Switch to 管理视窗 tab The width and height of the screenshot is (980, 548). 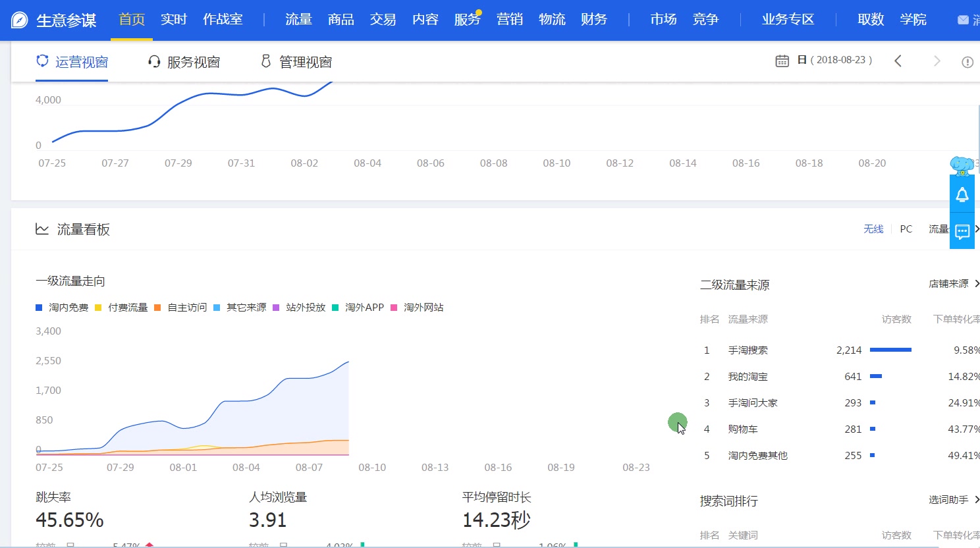296,62
